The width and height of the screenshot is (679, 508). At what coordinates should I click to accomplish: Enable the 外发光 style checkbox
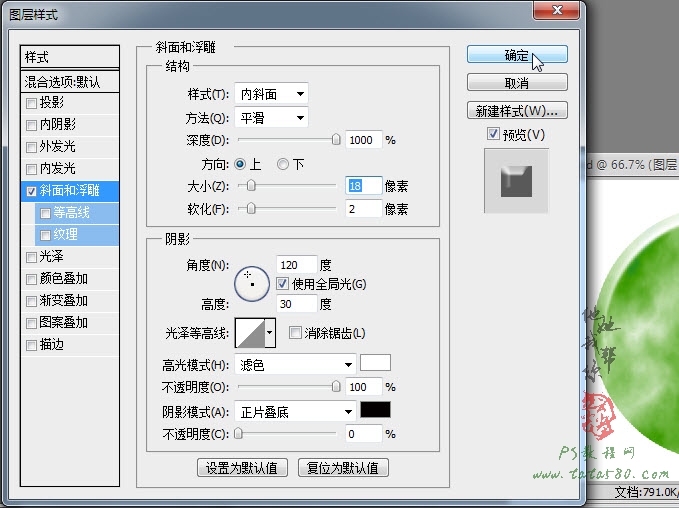31,147
